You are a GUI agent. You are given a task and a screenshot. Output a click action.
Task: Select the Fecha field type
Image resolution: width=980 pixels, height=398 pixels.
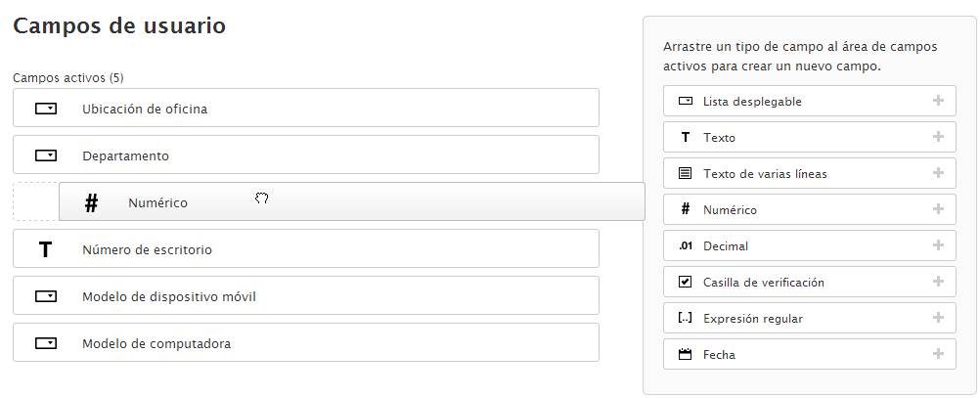pyautogui.click(x=719, y=354)
